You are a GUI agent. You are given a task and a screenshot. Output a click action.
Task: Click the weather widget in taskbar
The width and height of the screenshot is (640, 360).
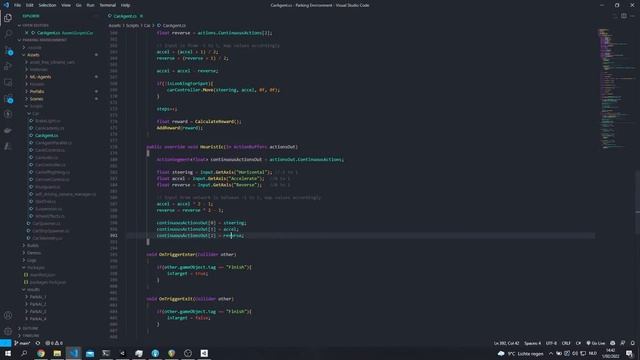tap(520, 353)
